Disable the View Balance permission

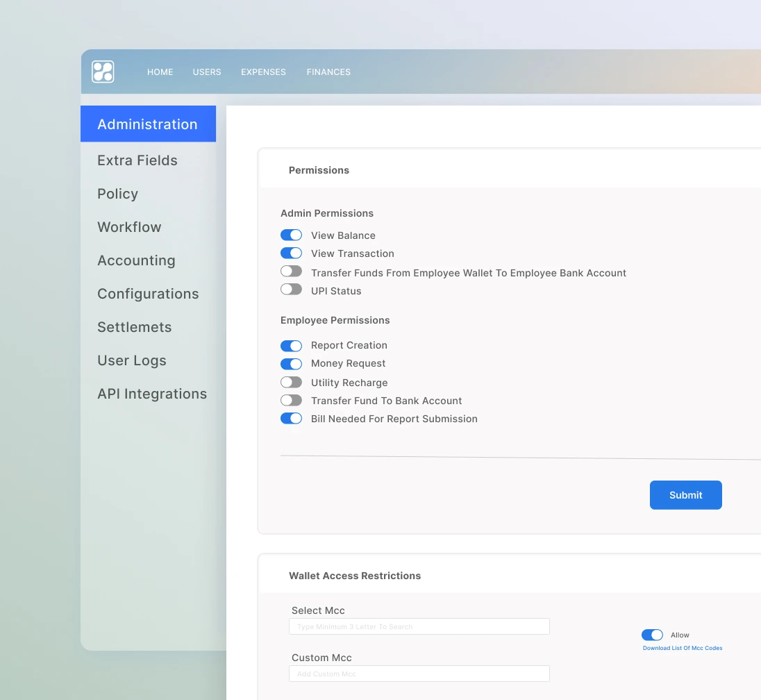tap(291, 235)
